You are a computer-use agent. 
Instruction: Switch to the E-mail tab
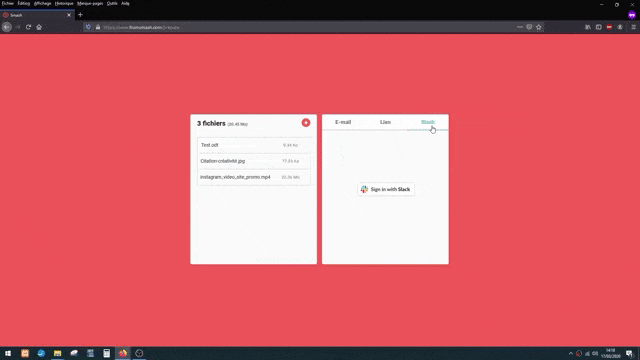pyautogui.click(x=343, y=122)
